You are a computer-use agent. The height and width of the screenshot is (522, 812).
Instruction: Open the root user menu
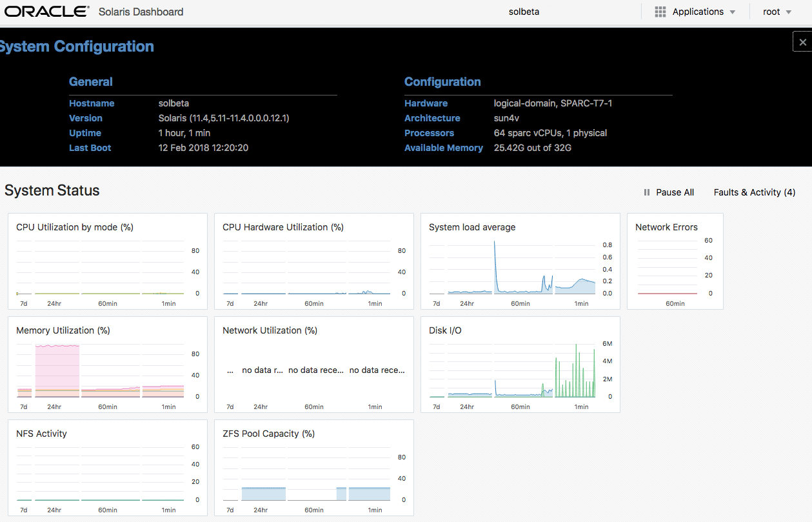click(777, 12)
